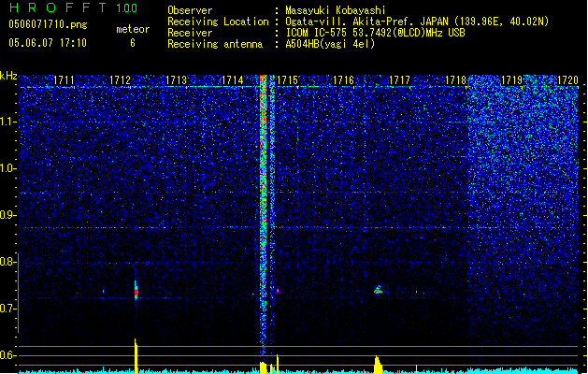Viewport: 588px width, 374px height.
Task: Click the 1714 time marker
Action: (x=233, y=80)
